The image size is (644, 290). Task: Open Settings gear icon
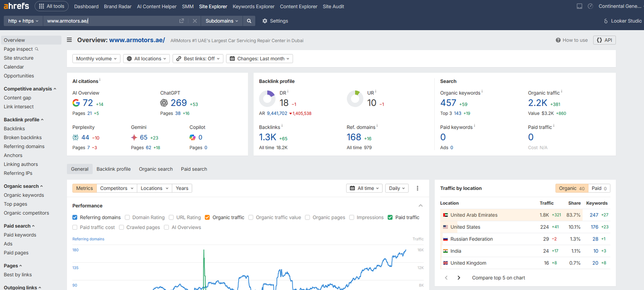pyautogui.click(x=265, y=21)
